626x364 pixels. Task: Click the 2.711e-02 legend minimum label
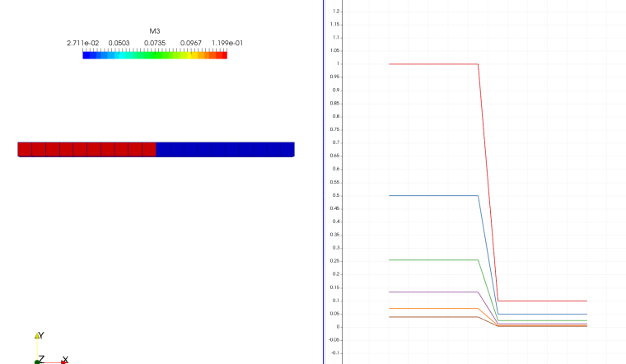[82, 43]
